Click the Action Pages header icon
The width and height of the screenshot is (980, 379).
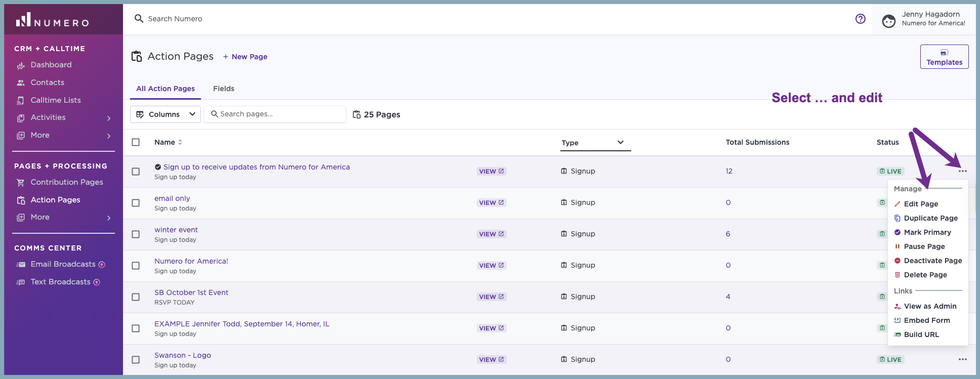point(137,56)
